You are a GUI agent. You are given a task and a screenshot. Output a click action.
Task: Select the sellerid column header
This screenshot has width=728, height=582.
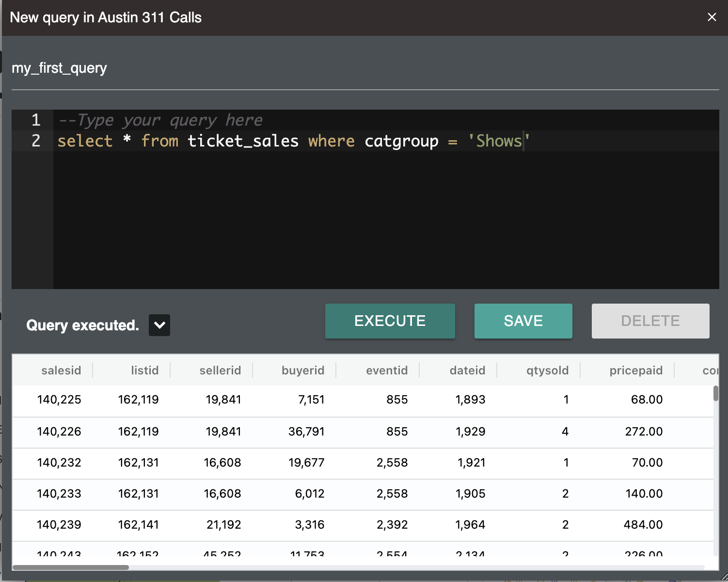coord(220,370)
